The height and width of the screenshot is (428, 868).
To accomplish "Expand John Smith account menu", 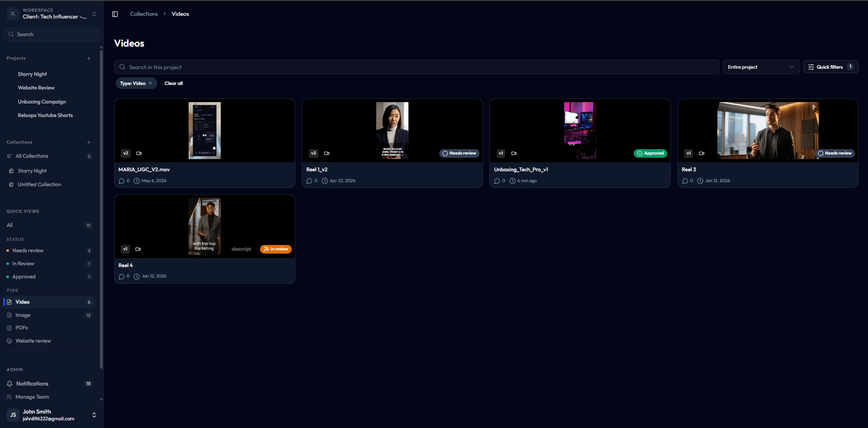I will 94,415.
